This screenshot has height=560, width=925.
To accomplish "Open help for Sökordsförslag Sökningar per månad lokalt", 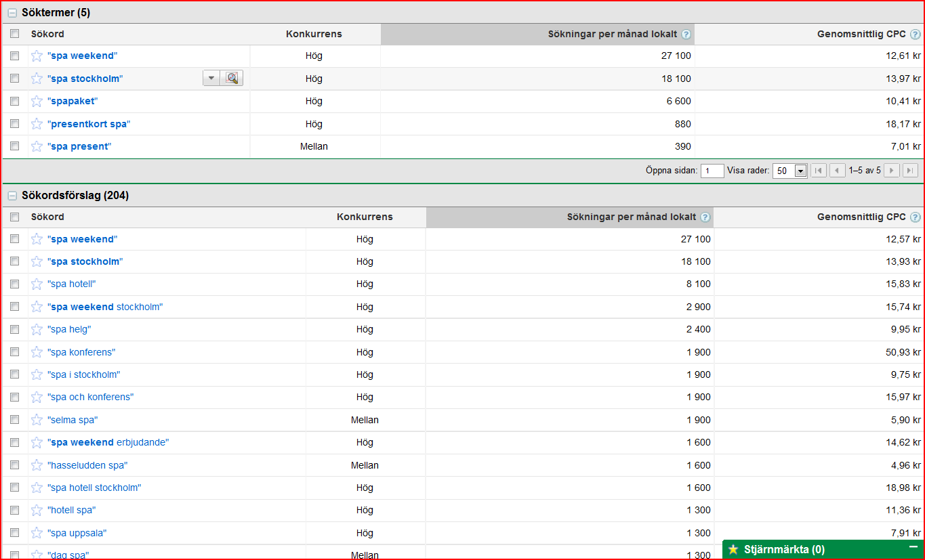I will click(705, 217).
